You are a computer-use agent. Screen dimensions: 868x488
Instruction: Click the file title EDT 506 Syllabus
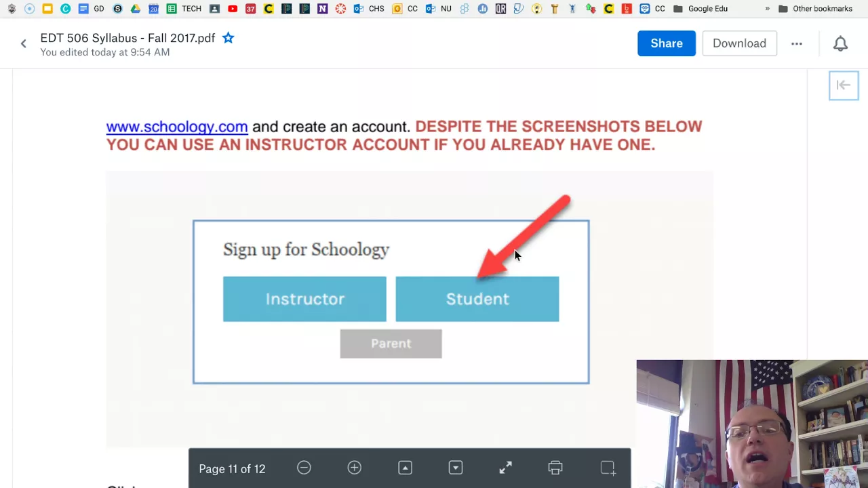127,38
